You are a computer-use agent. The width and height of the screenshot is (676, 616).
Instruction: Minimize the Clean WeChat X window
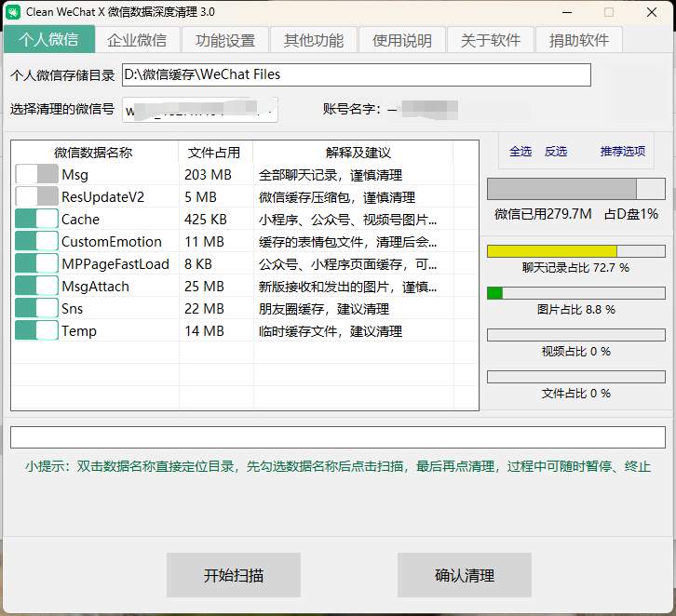tap(567, 12)
